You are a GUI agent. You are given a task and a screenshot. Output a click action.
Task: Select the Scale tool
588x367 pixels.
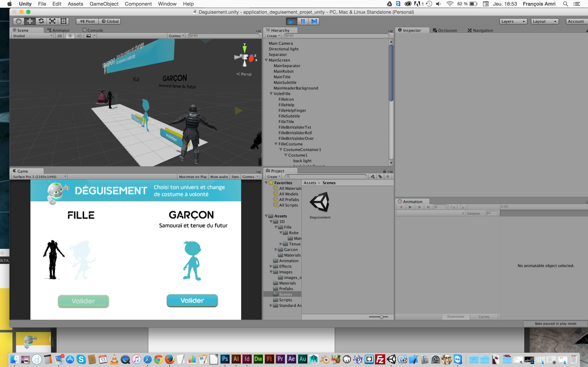(x=52, y=21)
